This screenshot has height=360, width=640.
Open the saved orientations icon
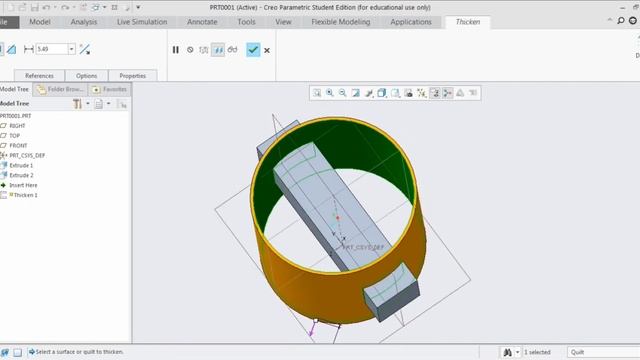395,93
